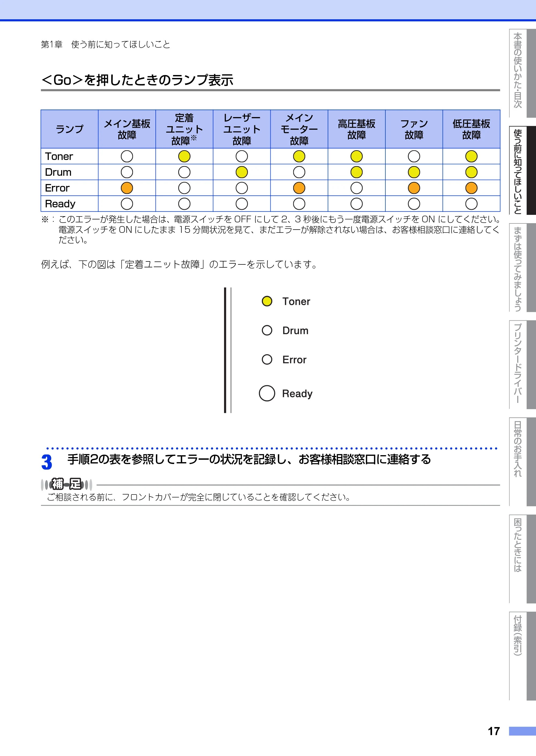This screenshot has width=536, height=756.
Task: Click the 低圧基板故障 column header
Action: [471, 129]
